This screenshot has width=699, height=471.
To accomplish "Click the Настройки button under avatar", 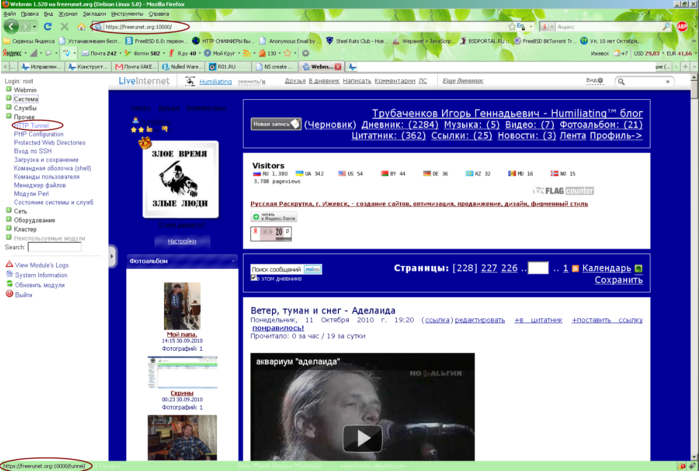I will pyautogui.click(x=182, y=241).
